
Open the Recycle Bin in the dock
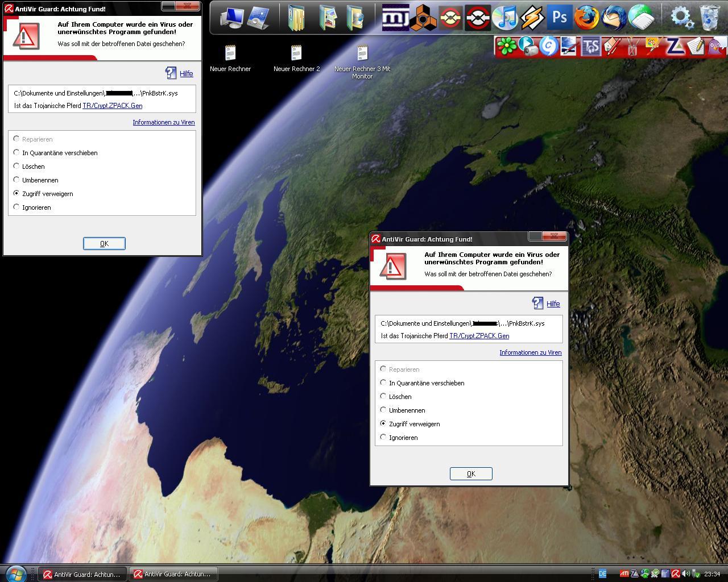pos(709,18)
